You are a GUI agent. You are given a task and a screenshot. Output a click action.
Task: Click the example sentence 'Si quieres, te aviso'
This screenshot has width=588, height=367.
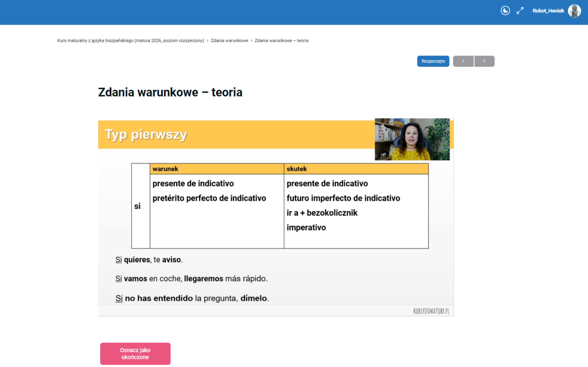coord(149,260)
